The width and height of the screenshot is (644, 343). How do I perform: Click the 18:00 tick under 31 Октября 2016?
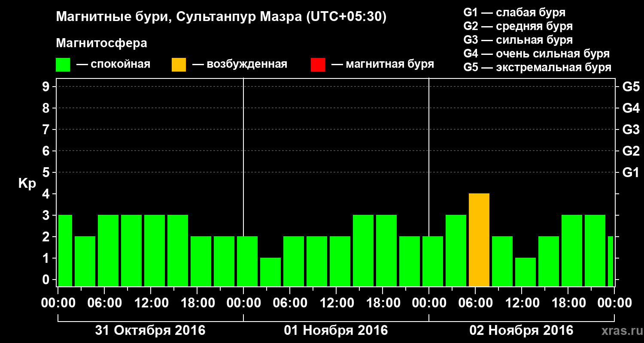[x=197, y=303]
